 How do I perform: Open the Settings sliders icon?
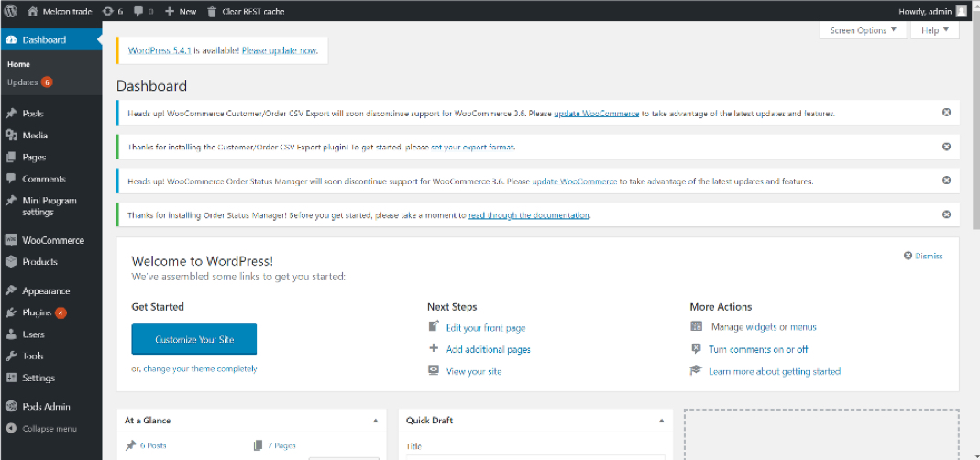11,378
